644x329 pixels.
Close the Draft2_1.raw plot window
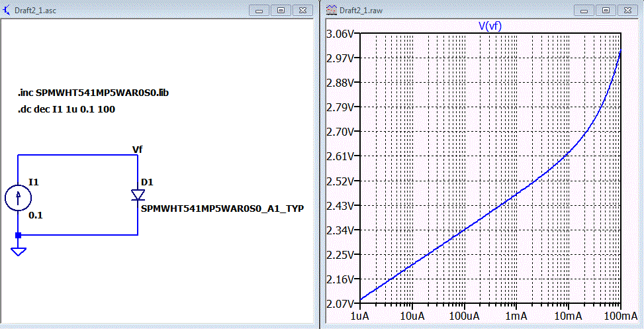click(629, 11)
